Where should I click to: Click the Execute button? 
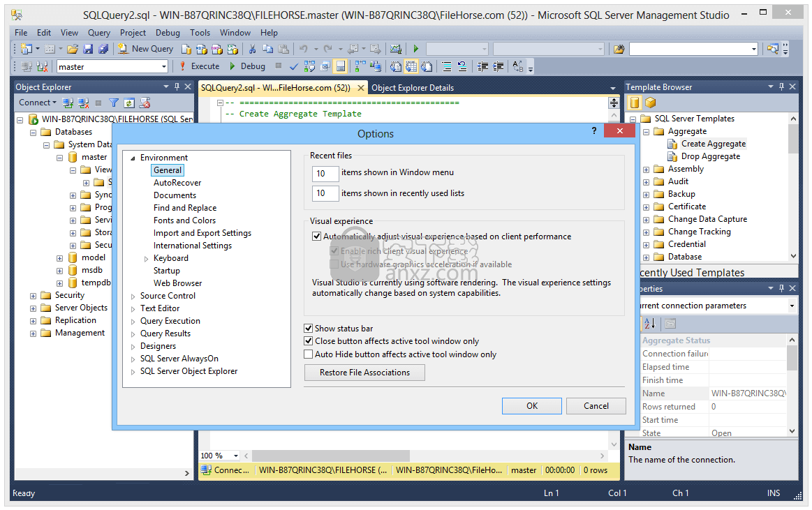(x=200, y=66)
